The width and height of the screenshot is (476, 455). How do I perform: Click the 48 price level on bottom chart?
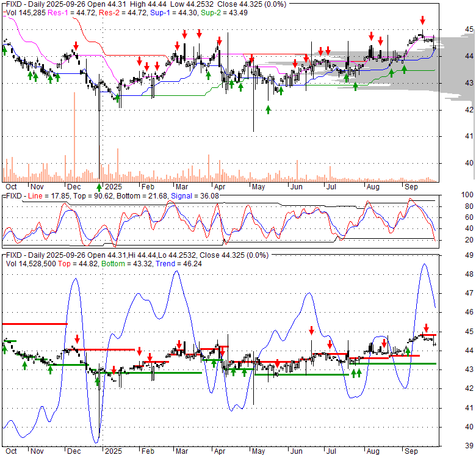(x=469, y=274)
